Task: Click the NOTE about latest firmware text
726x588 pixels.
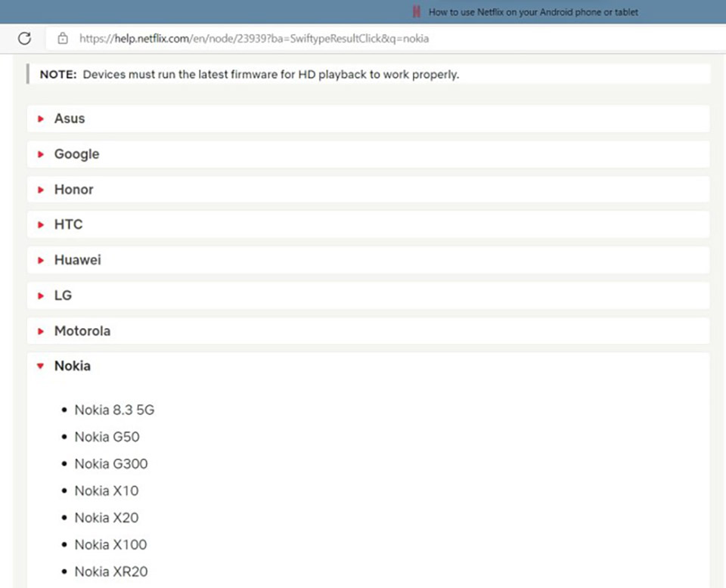Action: click(250, 75)
